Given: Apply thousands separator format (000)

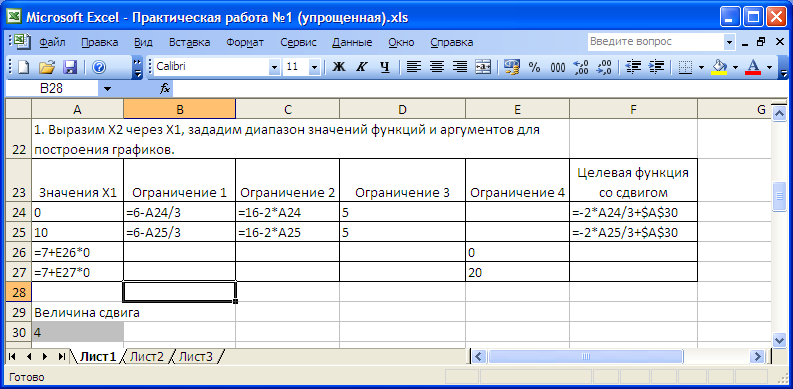Looking at the screenshot, I should click(x=558, y=67).
